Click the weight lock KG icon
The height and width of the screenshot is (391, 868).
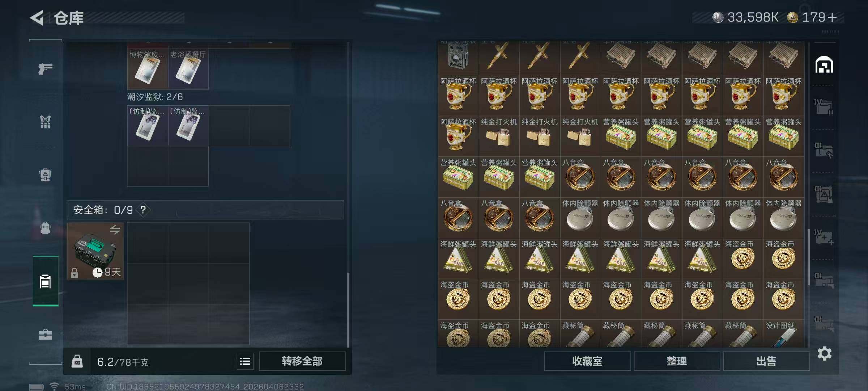pyautogui.click(x=77, y=361)
